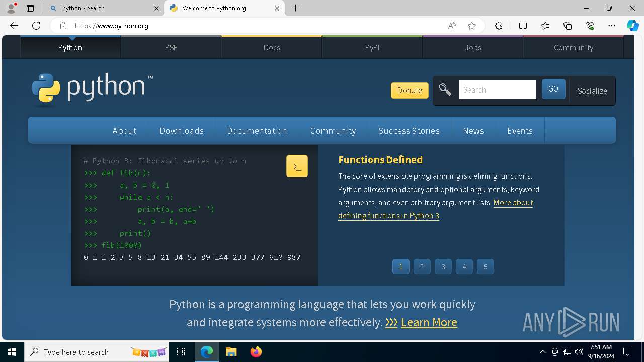Viewport: 644px width, 362px height.
Task: Show slide 3 of code examples
Action: coord(443,266)
